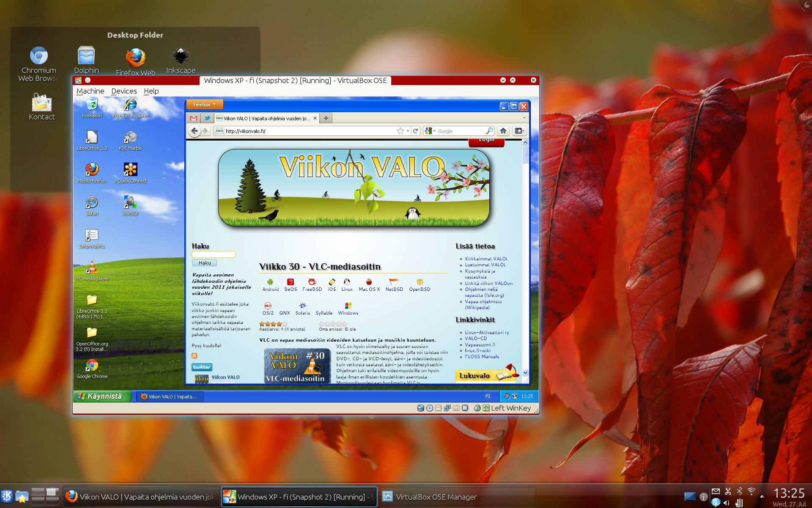Open the Bluetooth tray icon

click(740, 491)
